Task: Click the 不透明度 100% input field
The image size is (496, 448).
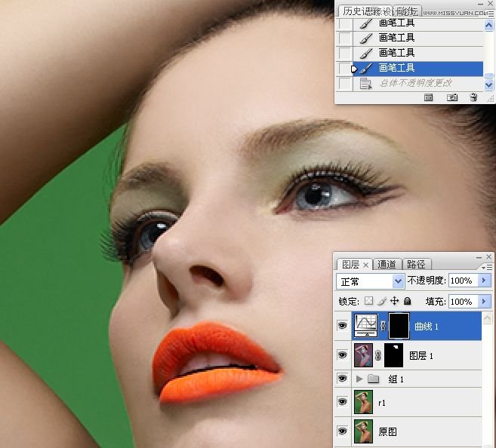Action: (x=464, y=281)
